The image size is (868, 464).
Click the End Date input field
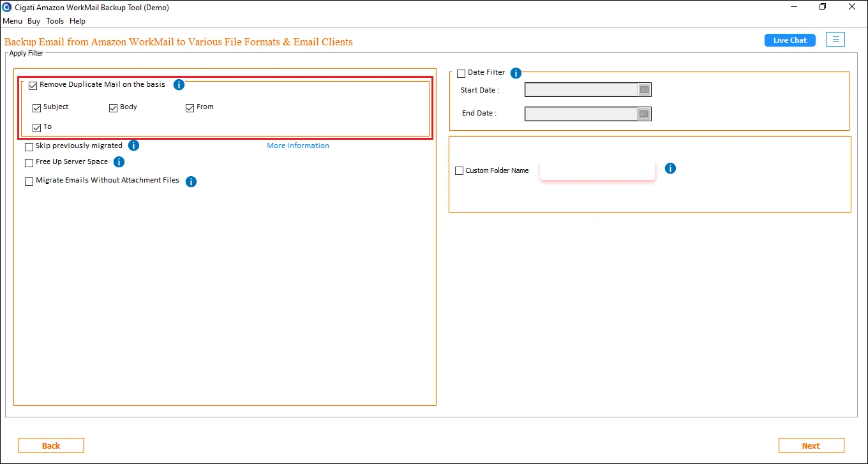[581, 114]
